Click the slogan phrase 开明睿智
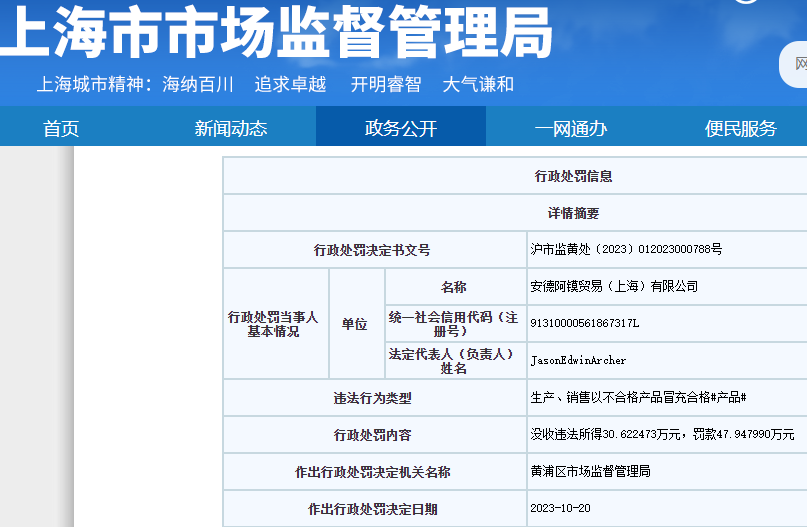 (386, 84)
